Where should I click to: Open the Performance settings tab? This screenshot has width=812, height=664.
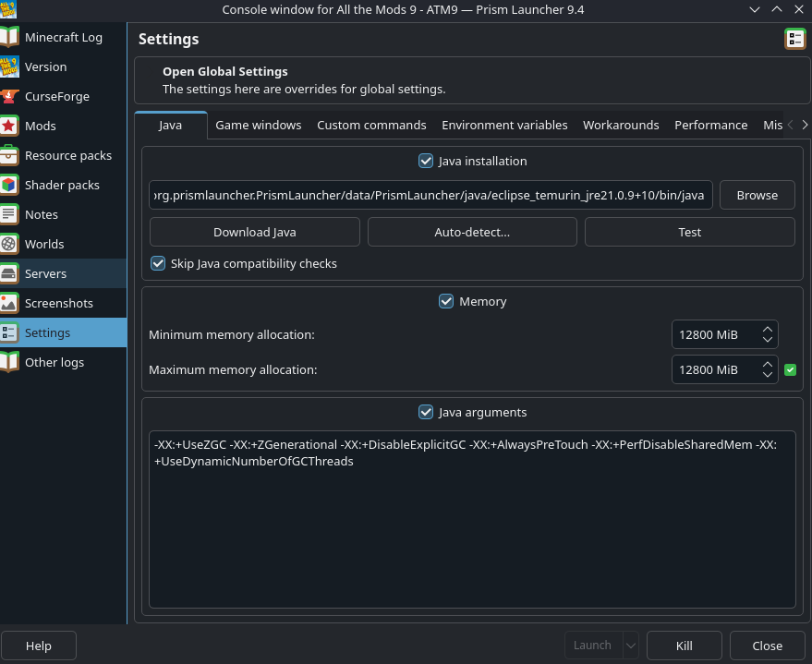pyautogui.click(x=710, y=125)
